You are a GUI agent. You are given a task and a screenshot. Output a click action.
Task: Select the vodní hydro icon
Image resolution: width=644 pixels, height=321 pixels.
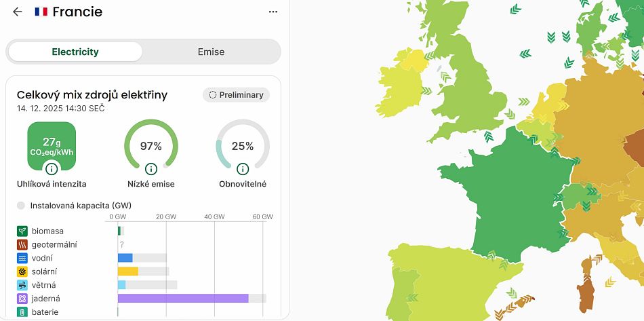22,258
